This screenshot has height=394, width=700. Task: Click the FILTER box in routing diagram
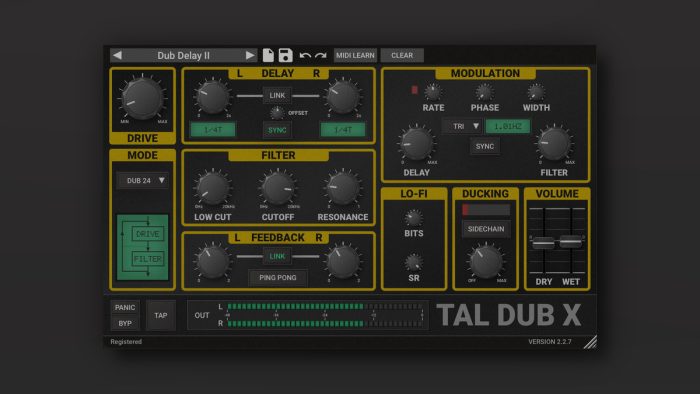tap(148, 259)
